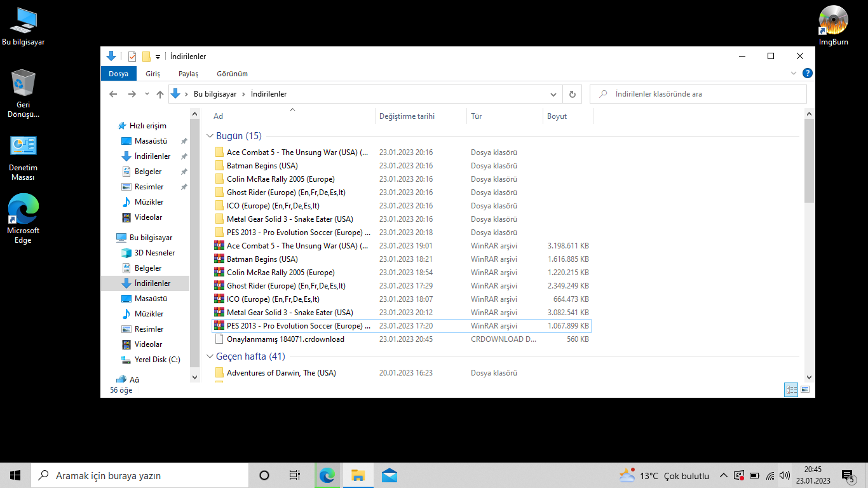The image size is (868, 488).
Task: Click the Properties icon in quick access toolbar
Action: point(132,57)
